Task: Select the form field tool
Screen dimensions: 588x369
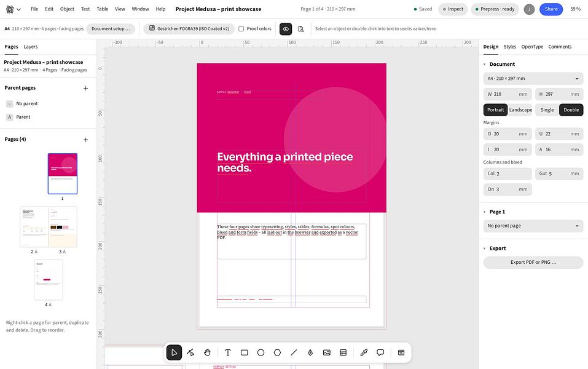Action: [x=401, y=352]
